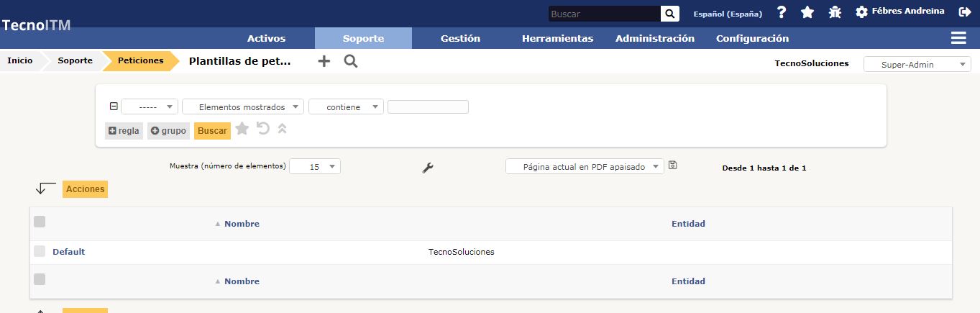980x313 pixels.
Task: Open the PDF apaisado export dropdown
Action: 584,167
